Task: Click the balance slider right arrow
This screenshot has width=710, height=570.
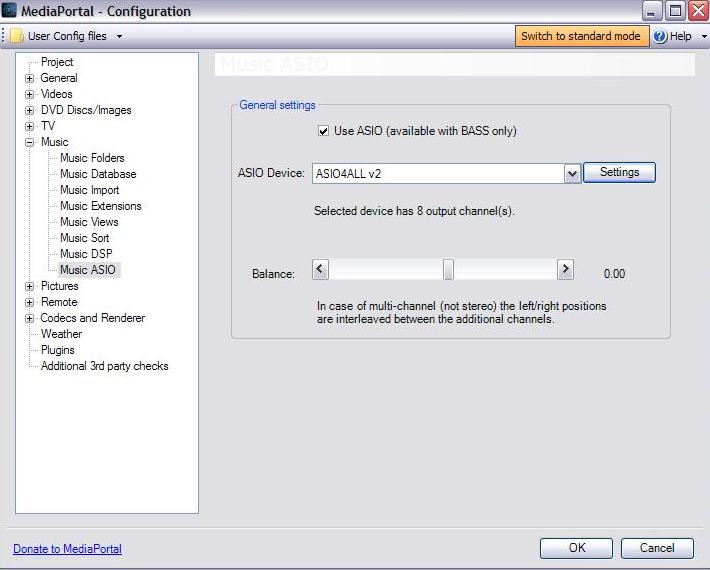Action: coord(565,269)
